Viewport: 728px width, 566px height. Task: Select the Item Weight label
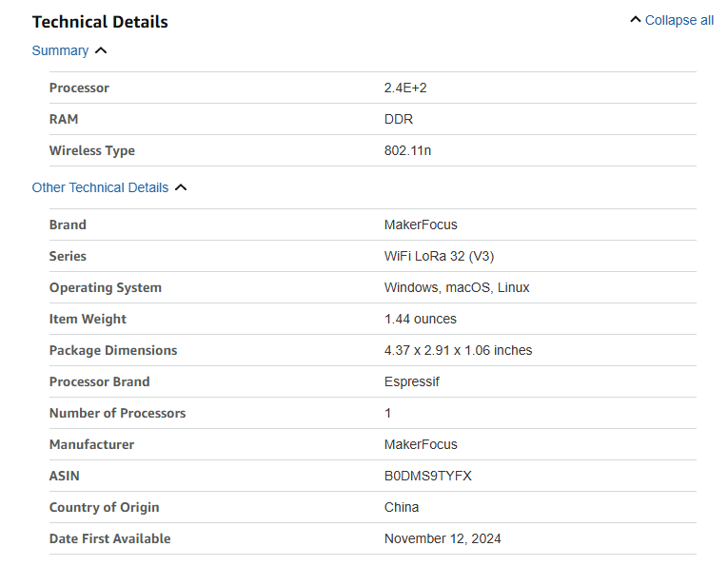pyautogui.click(x=88, y=320)
